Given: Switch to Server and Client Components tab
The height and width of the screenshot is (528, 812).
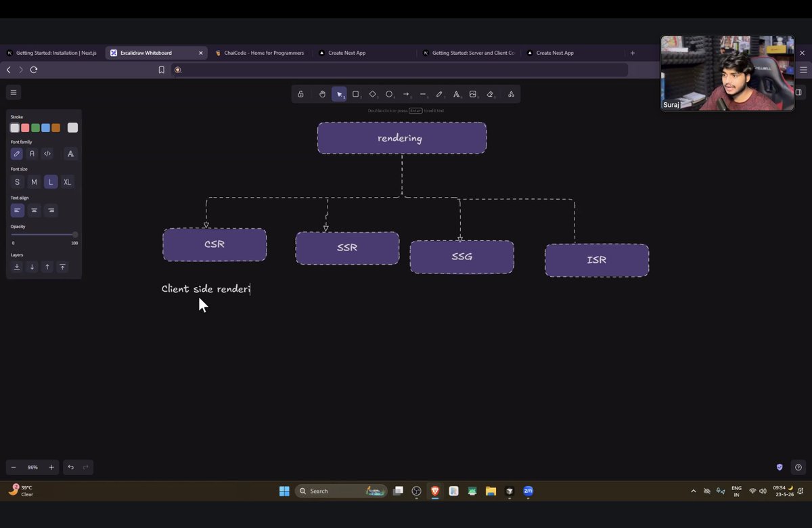Looking at the screenshot, I should [x=469, y=53].
